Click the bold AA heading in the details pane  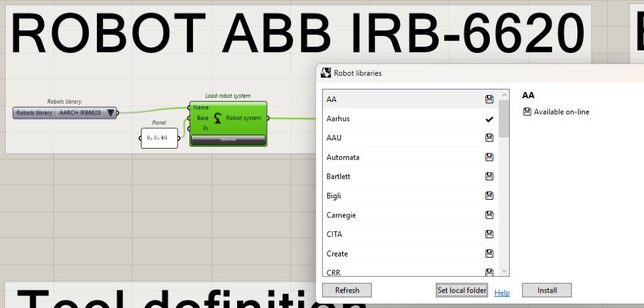pyautogui.click(x=528, y=95)
